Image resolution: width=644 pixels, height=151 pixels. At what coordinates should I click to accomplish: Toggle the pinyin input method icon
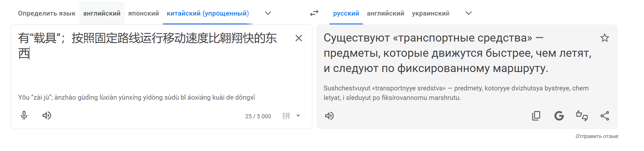coord(286,116)
